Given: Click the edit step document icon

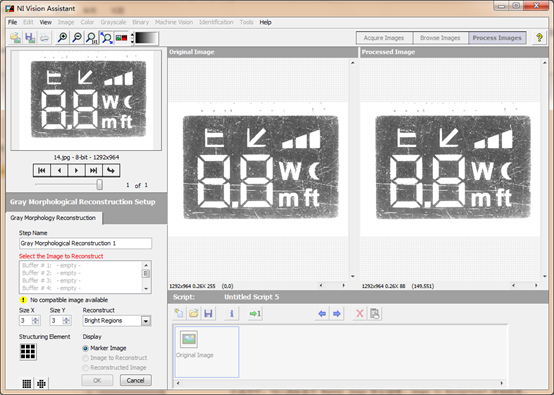Looking at the screenshot, I should coord(375,313).
